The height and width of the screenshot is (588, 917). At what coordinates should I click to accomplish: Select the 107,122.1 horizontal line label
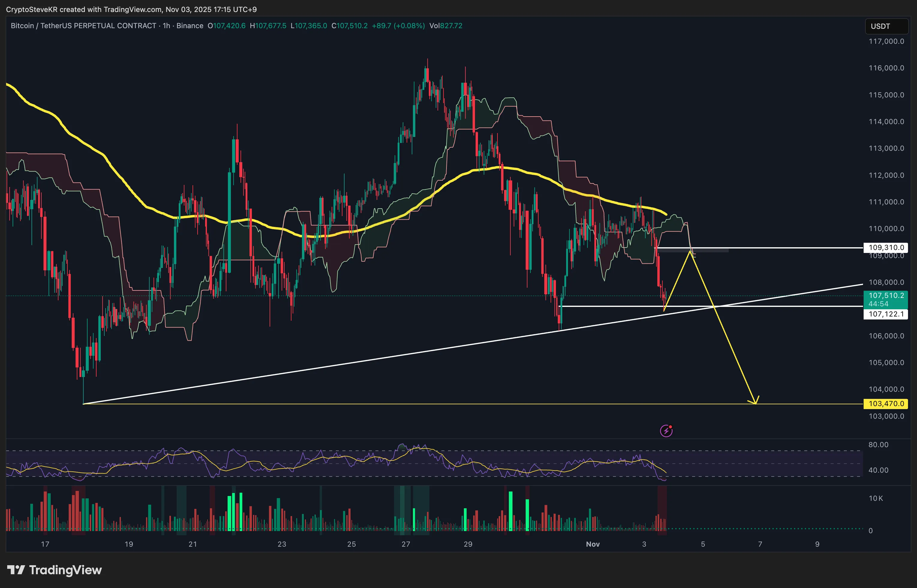[x=886, y=314]
